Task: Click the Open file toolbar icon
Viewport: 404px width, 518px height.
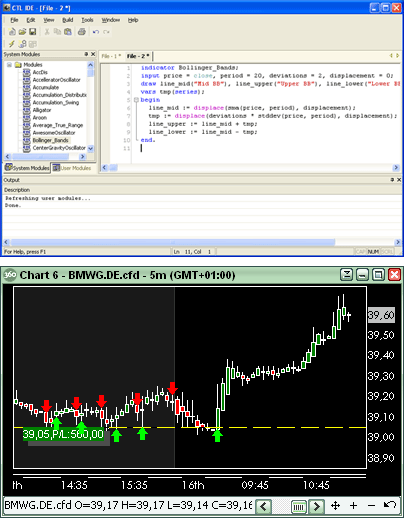Action: tap(22, 32)
